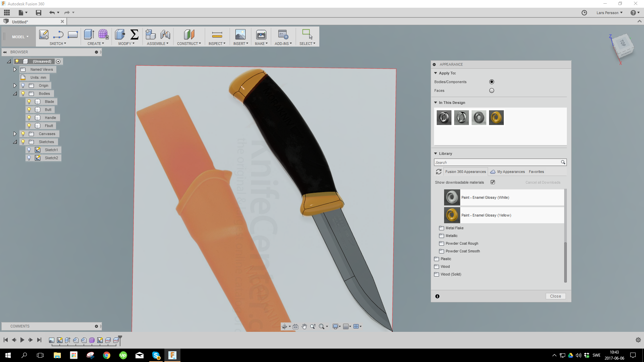Uncheck Show downloadable materials
This screenshot has width=644, height=362.
click(493, 182)
